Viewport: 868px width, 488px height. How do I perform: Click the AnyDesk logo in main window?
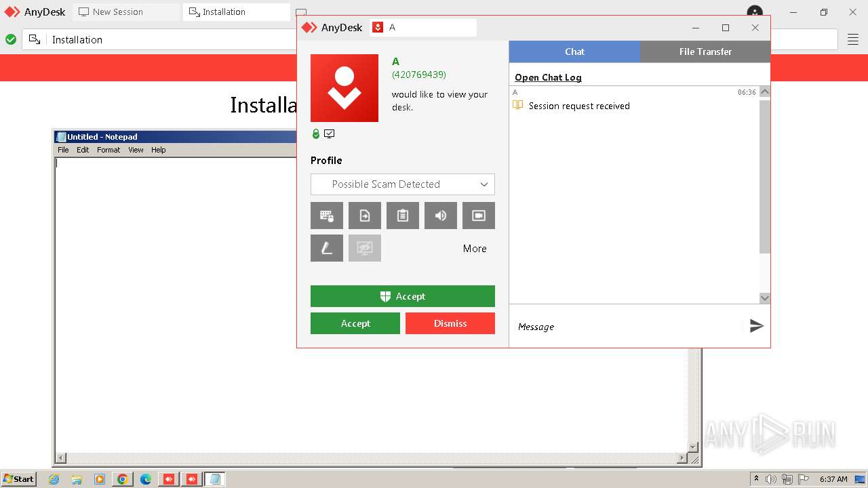(x=35, y=12)
